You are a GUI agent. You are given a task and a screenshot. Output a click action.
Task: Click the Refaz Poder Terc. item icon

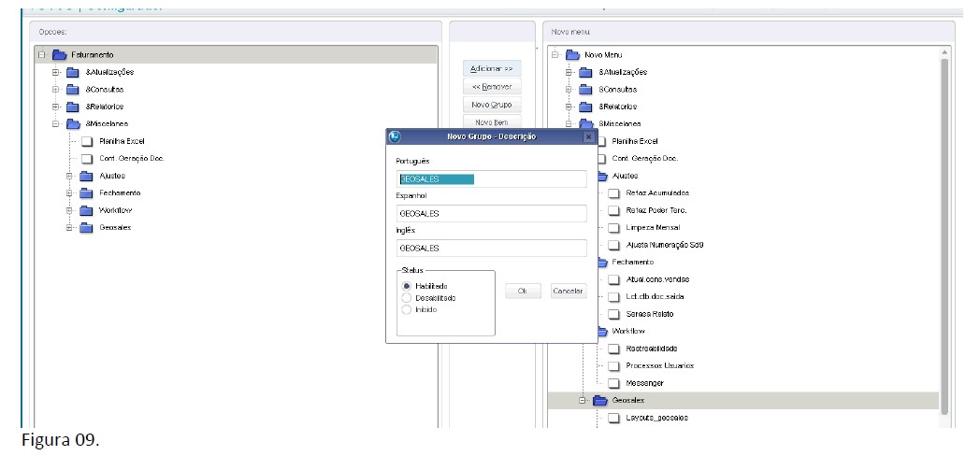613,210
